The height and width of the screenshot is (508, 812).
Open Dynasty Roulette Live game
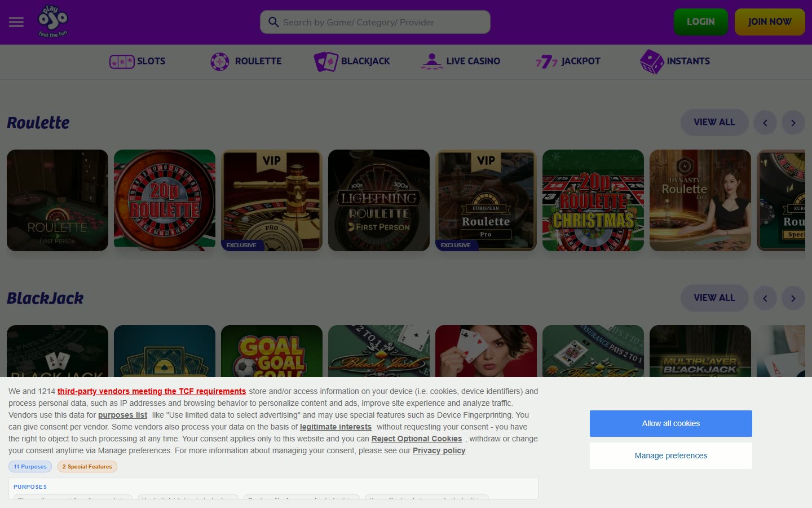coord(700,200)
